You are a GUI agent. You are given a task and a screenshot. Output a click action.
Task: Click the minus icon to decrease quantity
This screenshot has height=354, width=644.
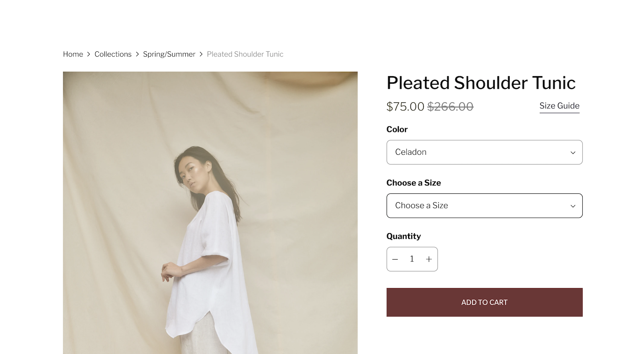(395, 259)
